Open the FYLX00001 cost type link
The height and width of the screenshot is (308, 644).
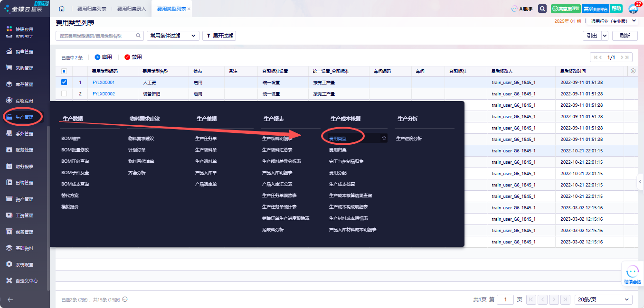click(104, 83)
